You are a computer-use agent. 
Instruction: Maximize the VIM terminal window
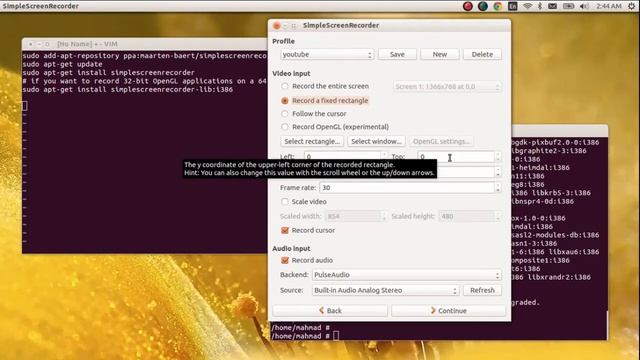[47, 44]
